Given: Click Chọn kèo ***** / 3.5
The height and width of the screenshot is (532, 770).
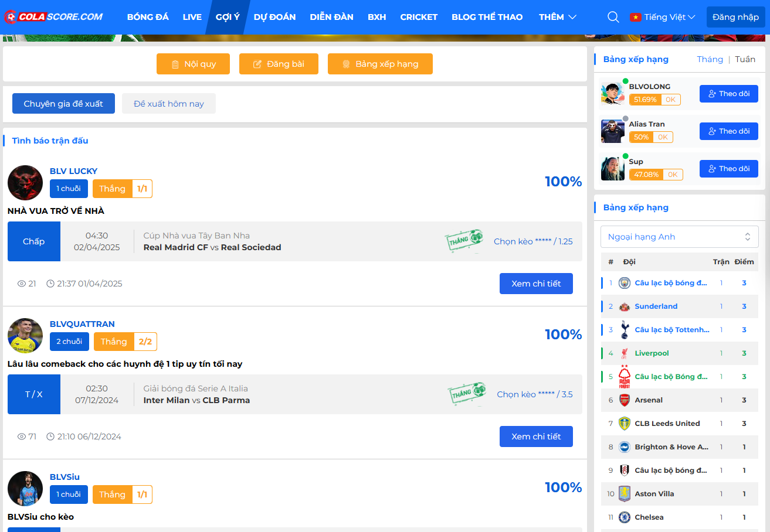Looking at the screenshot, I should pyautogui.click(x=535, y=394).
